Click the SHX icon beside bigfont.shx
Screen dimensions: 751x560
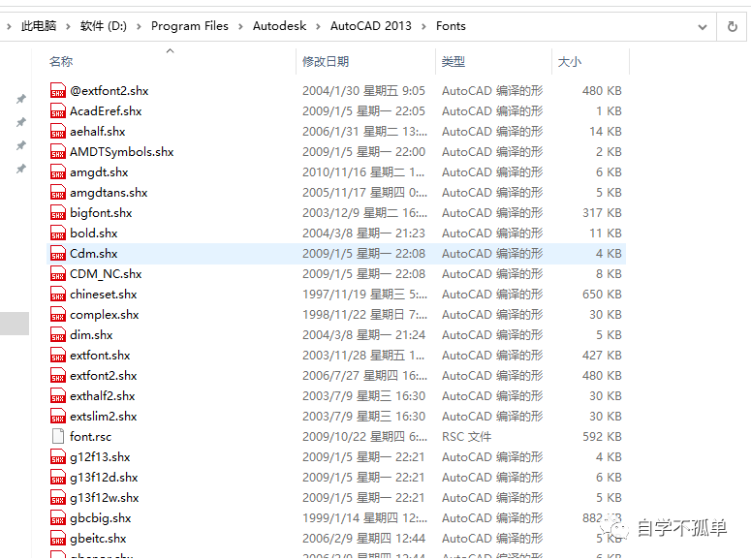(58, 213)
